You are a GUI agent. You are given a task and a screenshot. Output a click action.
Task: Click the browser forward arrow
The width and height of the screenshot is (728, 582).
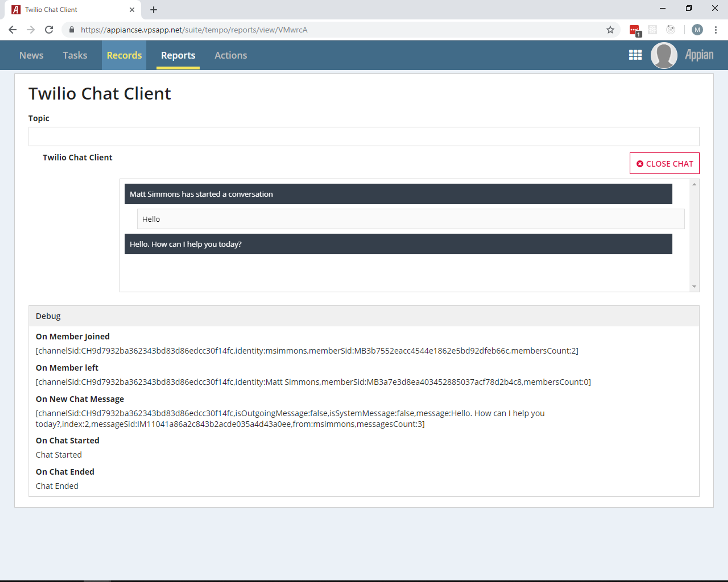31,30
